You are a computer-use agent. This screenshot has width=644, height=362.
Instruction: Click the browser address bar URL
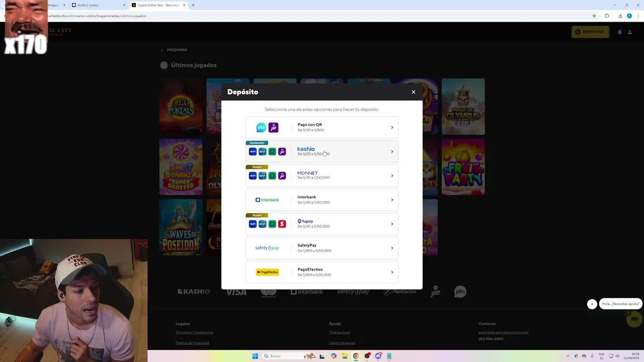click(x=97, y=16)
